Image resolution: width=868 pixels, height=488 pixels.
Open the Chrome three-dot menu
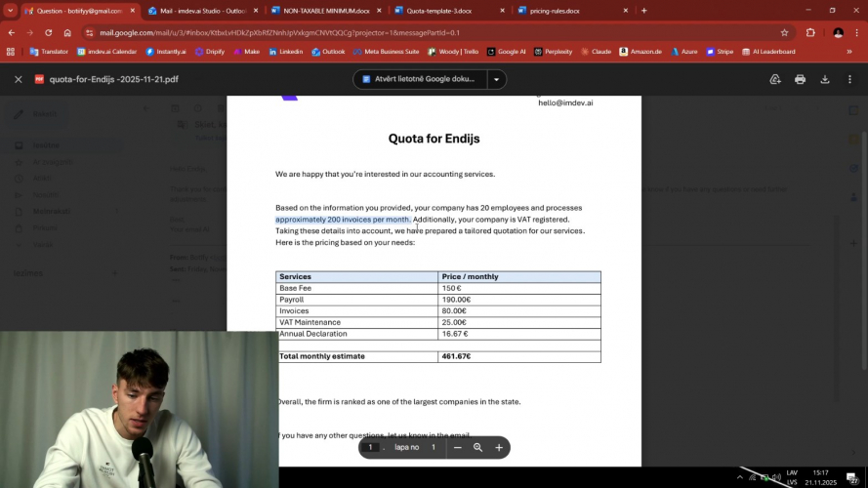(857, 32)
